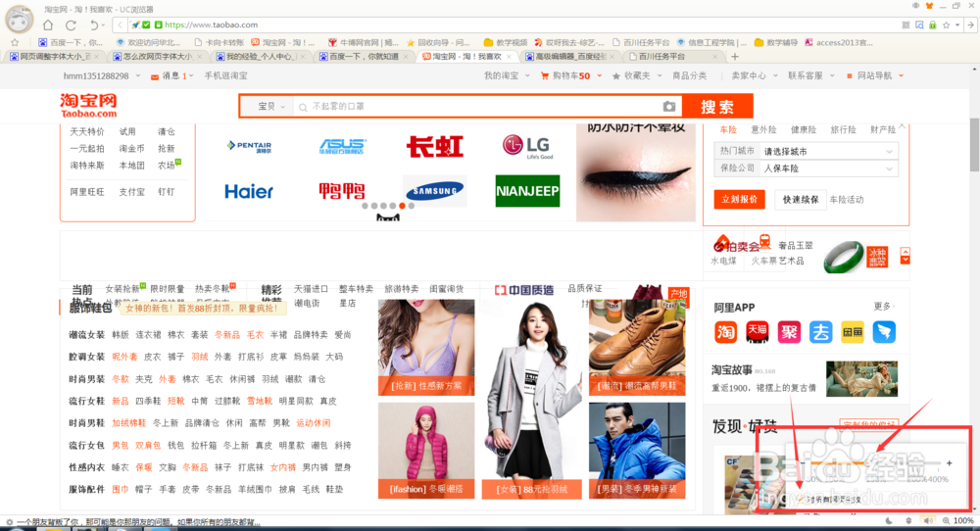Click the 立刻报价 quote button
The width and height of the screenshot is (980, 531).
click(739, 199)
